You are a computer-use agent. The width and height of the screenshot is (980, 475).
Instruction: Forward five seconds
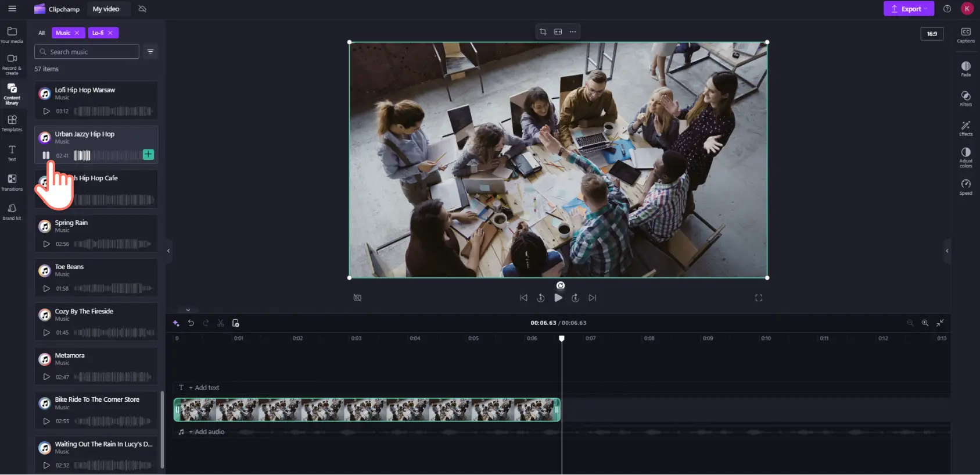[576, 298]
